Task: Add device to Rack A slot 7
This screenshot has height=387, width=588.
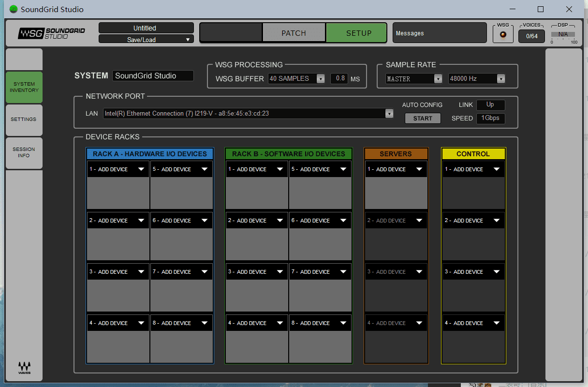Action: pos(181,272)
